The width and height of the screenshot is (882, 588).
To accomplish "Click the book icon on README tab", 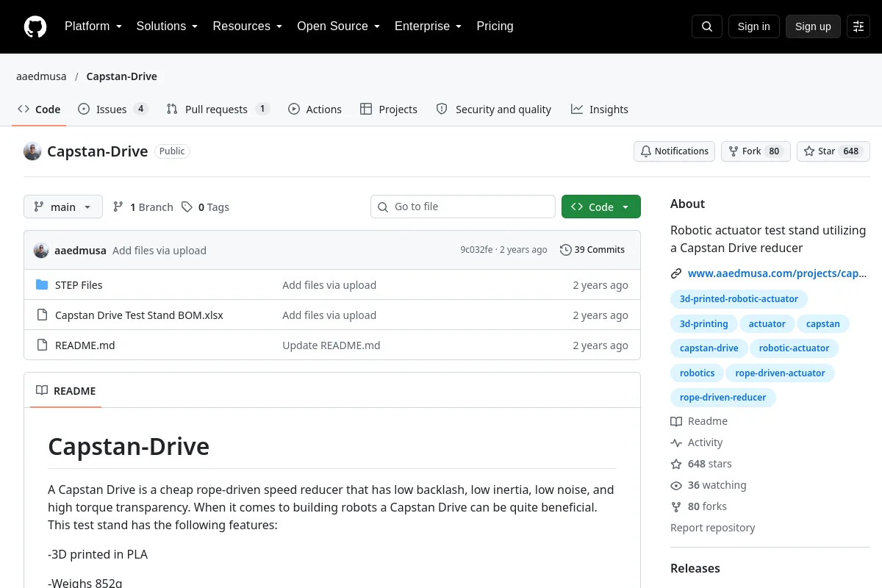I will (42, 391).
